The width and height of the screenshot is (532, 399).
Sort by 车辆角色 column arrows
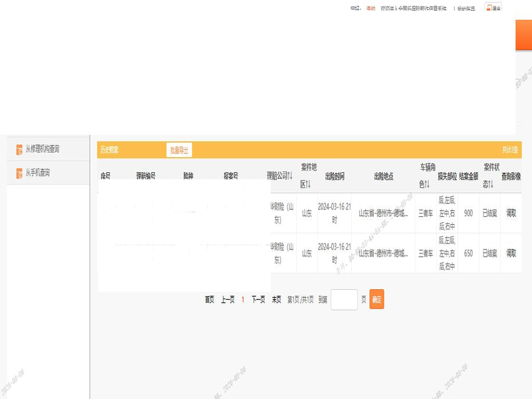[x=427, y=184]
